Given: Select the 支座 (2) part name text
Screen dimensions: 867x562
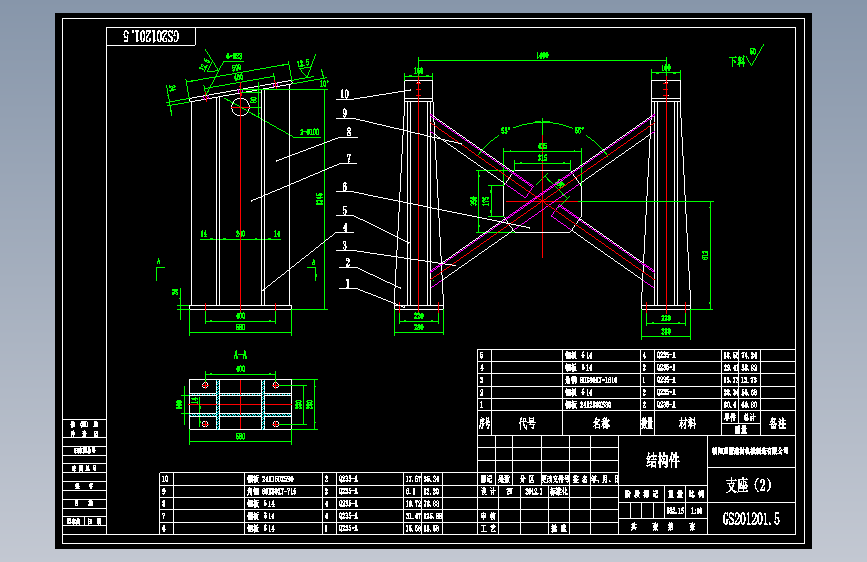Looking at the screenshot, I should pos(748,485).
